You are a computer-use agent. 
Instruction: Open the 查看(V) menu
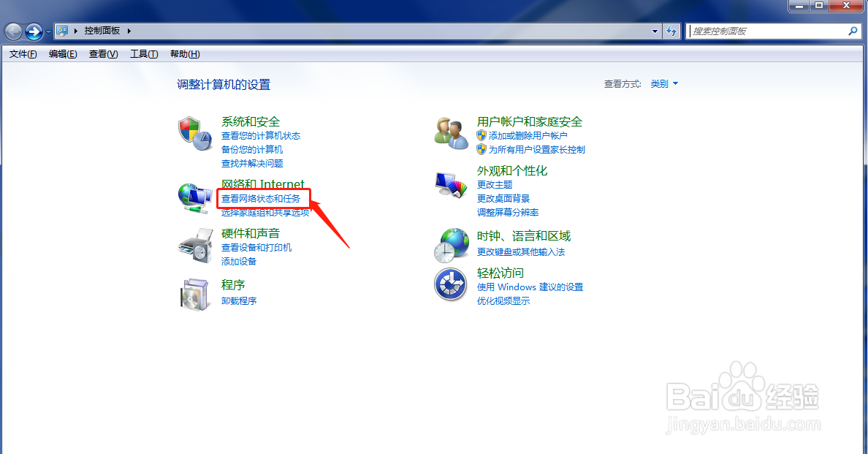102,53
